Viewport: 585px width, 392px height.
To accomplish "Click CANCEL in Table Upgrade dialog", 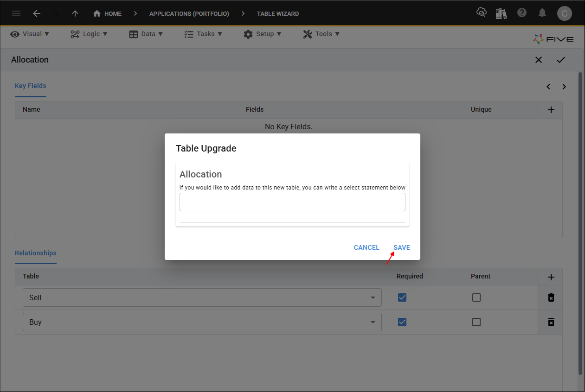I will pyautogui.click(x=366, y=247).
